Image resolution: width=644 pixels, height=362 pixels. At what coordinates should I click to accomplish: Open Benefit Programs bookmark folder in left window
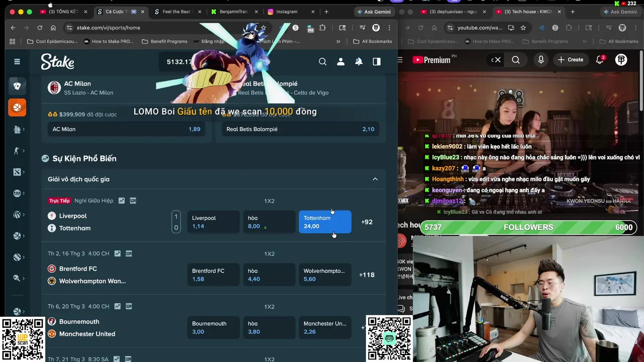165,41
